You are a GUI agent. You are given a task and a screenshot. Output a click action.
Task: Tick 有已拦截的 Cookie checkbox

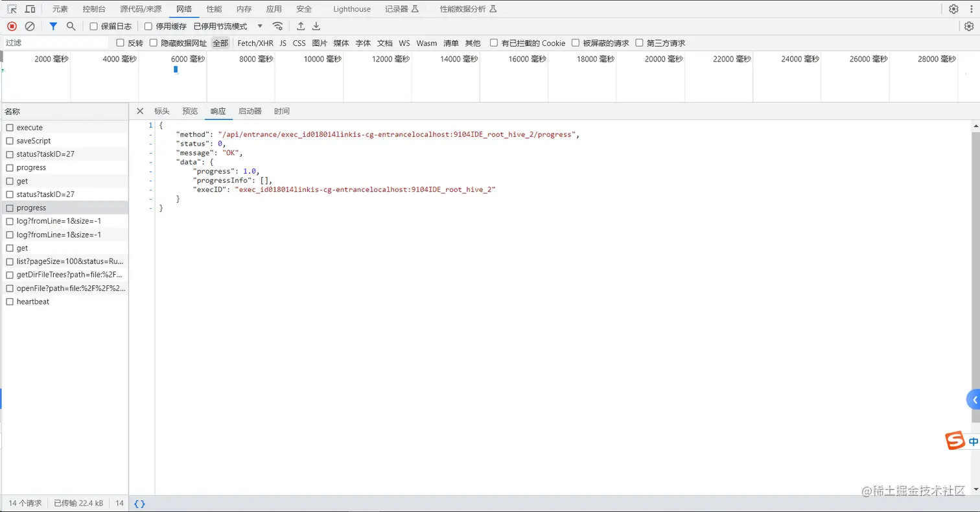[494, 43]
